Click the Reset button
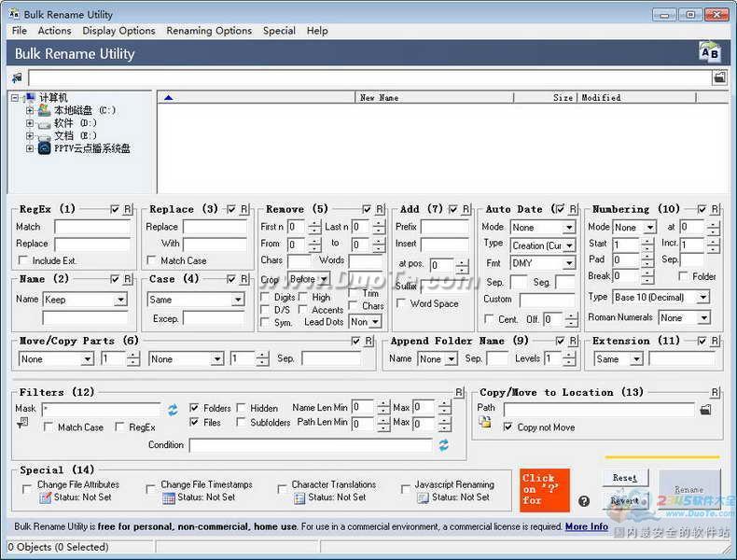 point(624,478)
